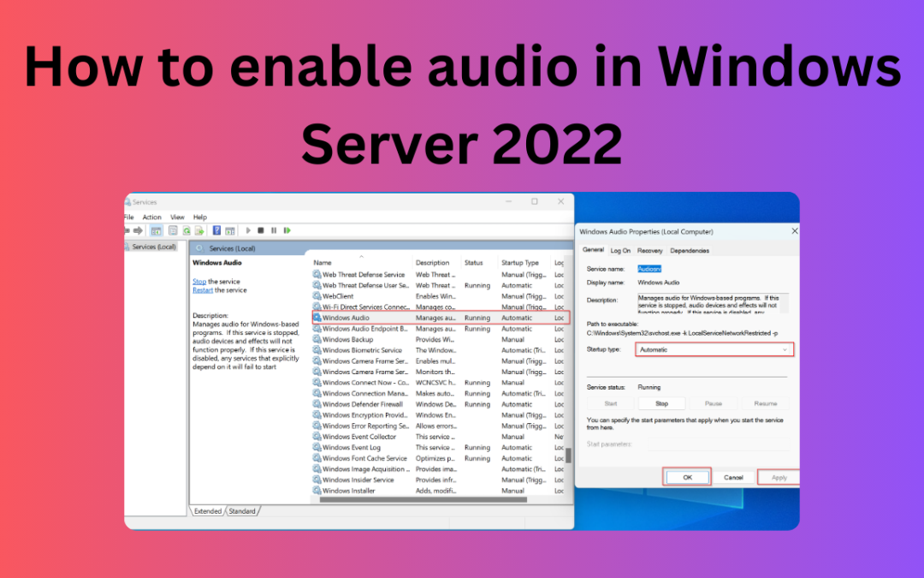This screenshot has height=578, width=924.
Task: Click the Restart Service green toolbar icon
Action: pyautogui.click(x=287, y=230)
